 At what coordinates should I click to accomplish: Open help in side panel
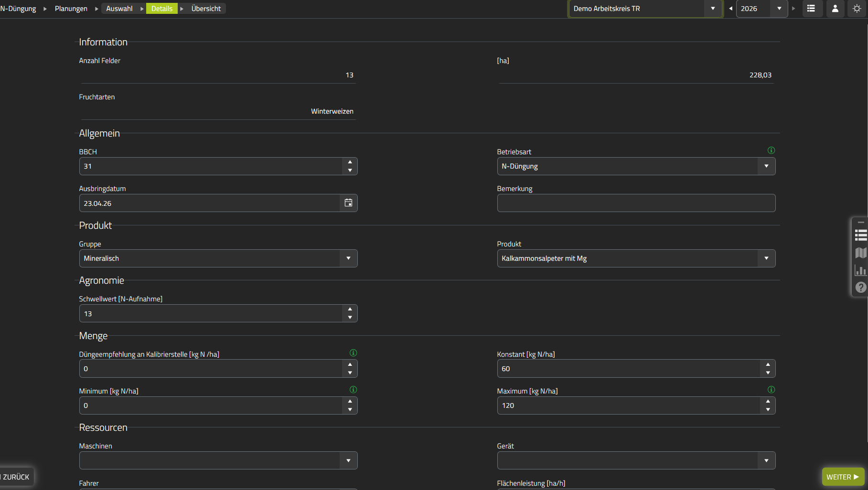(x=861, y=288)
